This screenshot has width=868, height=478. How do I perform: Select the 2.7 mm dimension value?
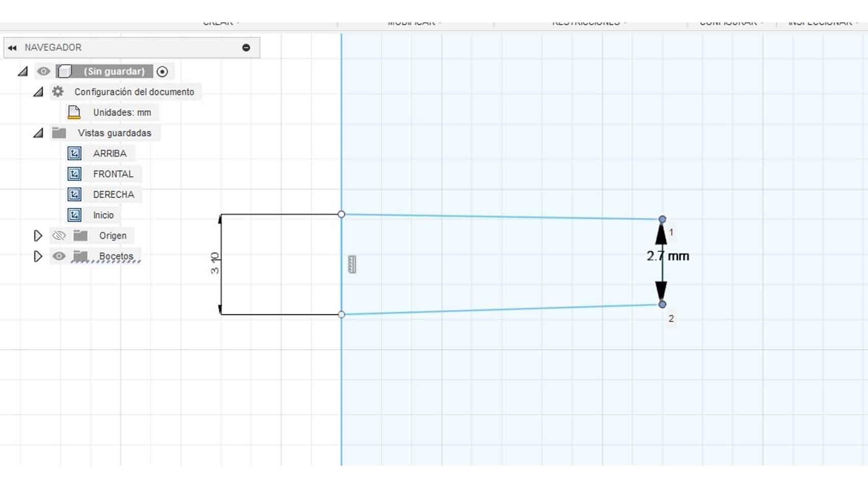coord(668,256)
